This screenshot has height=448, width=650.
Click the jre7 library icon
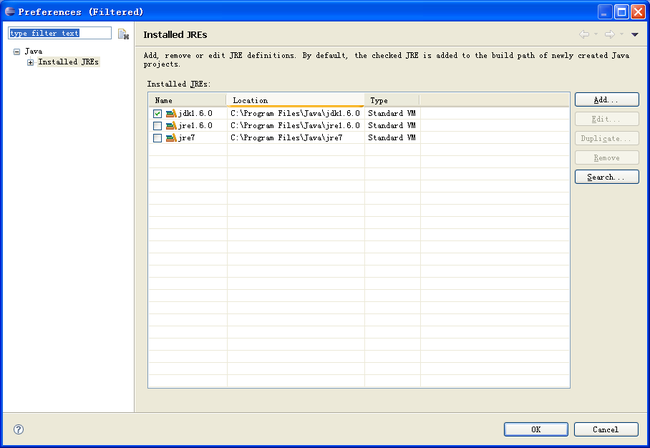171,138
